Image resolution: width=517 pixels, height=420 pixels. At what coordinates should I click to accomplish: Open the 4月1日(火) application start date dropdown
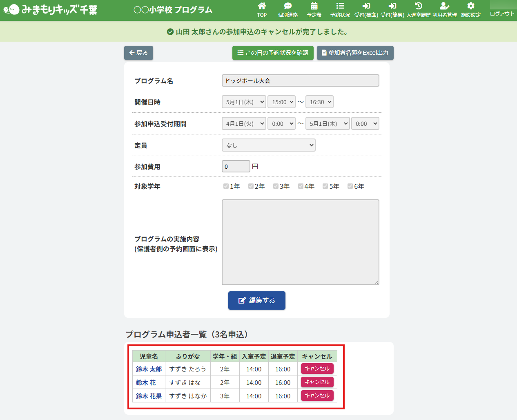pos(244,123)
